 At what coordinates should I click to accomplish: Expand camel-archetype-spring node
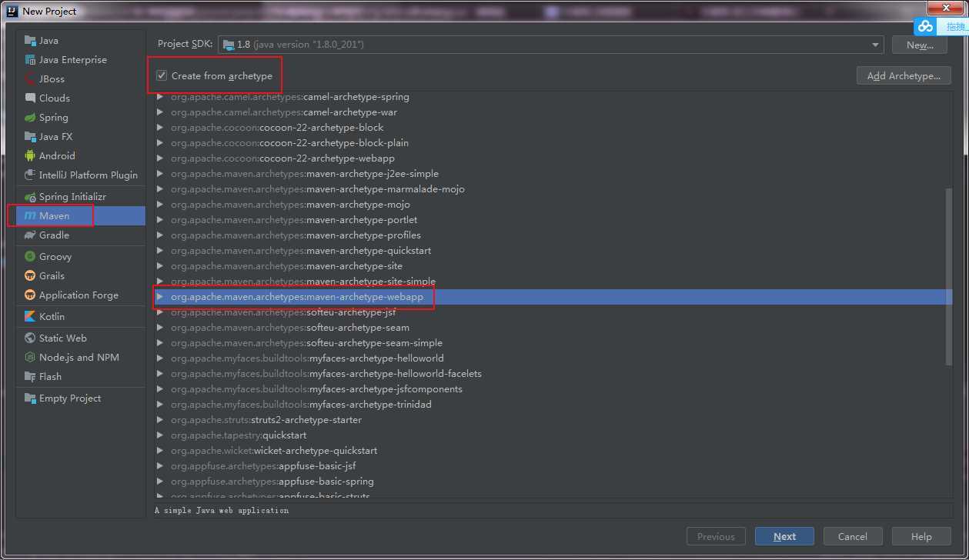pos(160,97)
